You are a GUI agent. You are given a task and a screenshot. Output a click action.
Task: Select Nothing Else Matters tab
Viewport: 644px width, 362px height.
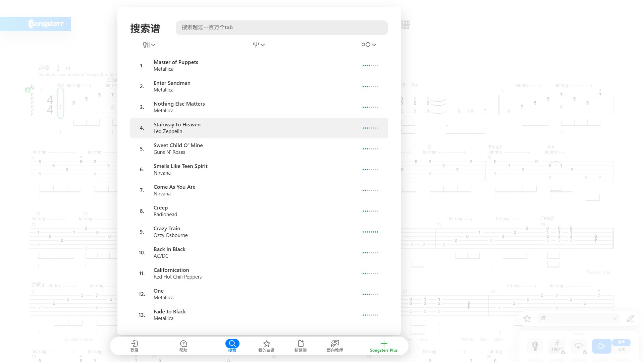[259, 107]
